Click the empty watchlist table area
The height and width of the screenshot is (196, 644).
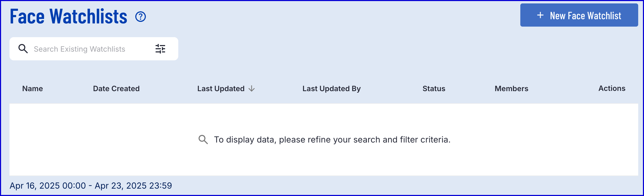point(324,140)
